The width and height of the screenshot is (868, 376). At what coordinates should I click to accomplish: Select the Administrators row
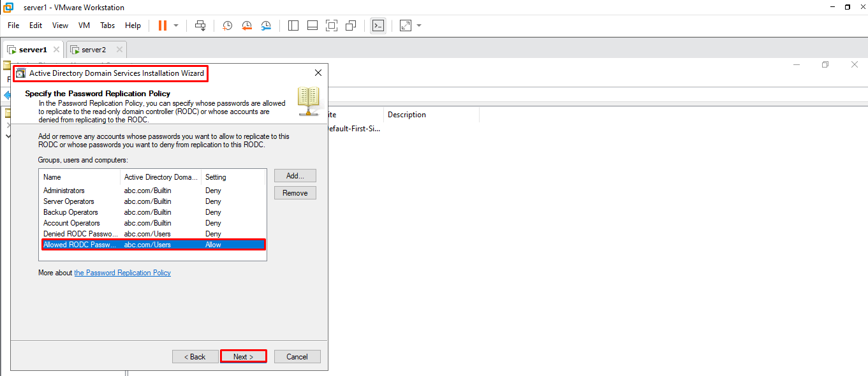coord(153,191)
